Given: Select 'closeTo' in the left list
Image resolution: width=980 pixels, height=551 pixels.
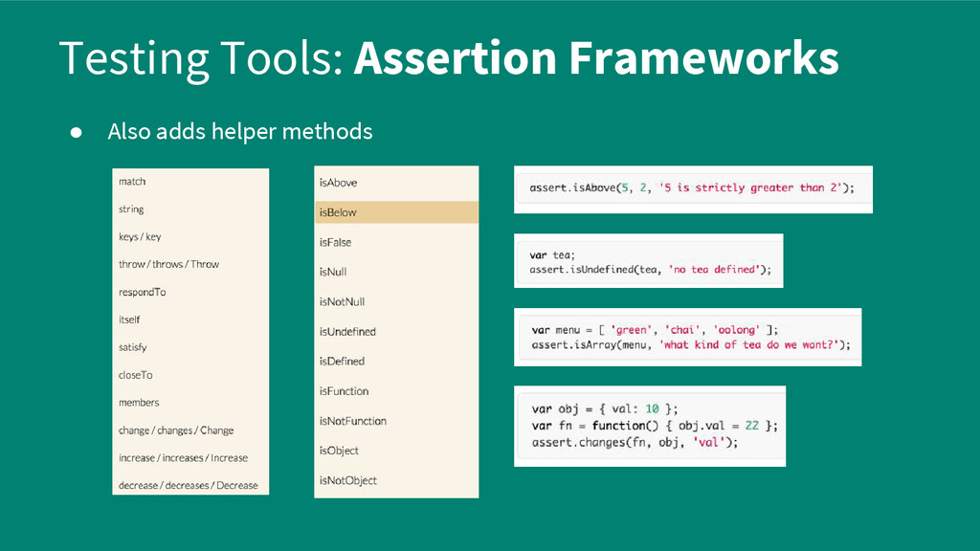Looking at the screenshot, I should 136,375.
